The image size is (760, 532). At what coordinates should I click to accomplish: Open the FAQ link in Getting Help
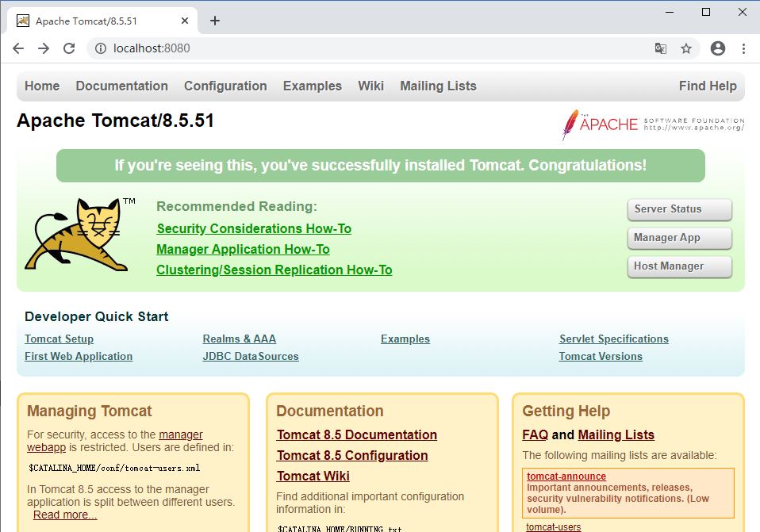pyautogui.click(x=535, y=435)
